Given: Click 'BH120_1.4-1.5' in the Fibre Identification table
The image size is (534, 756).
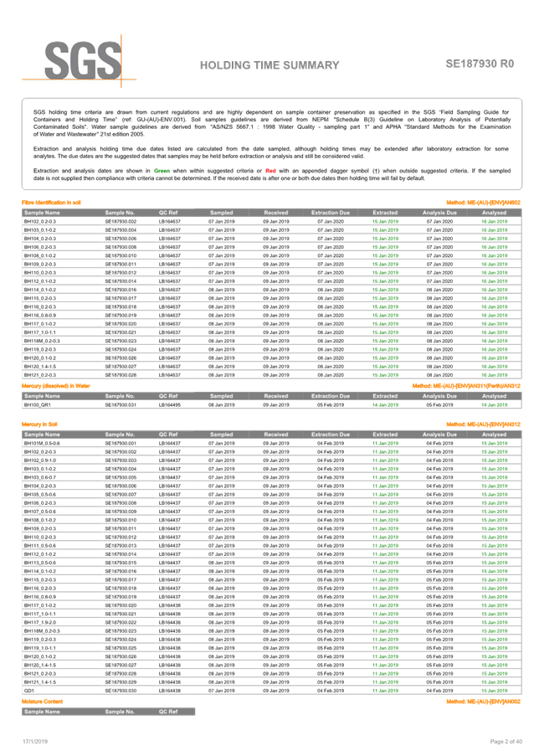Looking at the screenshot, I should coord(40,367).
